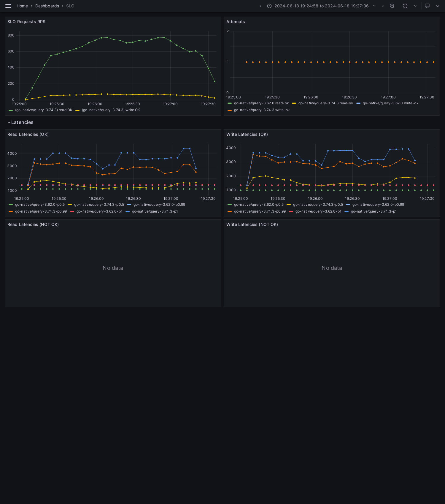The image size is (445, 504).
Task: Toggle go-native/query-3.62.0-p0.99 in Read Latencies legend
Action: point(159,205)
